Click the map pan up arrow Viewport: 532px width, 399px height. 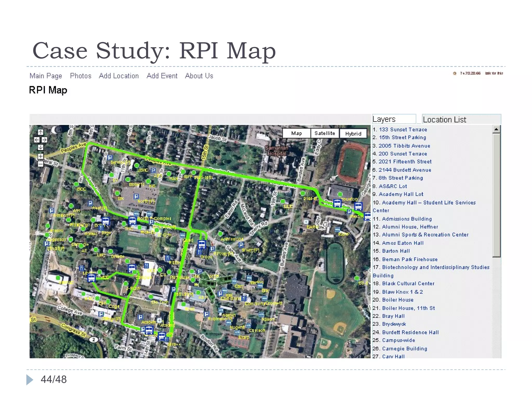click(x=41, y=132)
